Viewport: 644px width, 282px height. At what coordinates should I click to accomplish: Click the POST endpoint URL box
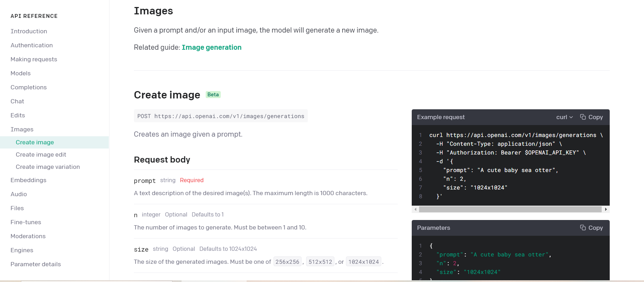[221, 116]
